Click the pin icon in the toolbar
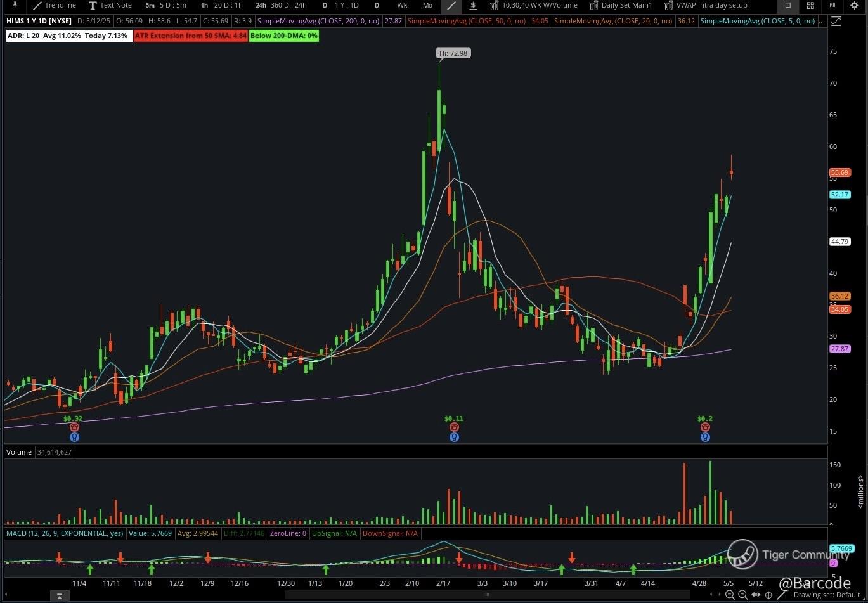The width and height of the screenshot is (868, 603). click(15, 5)
